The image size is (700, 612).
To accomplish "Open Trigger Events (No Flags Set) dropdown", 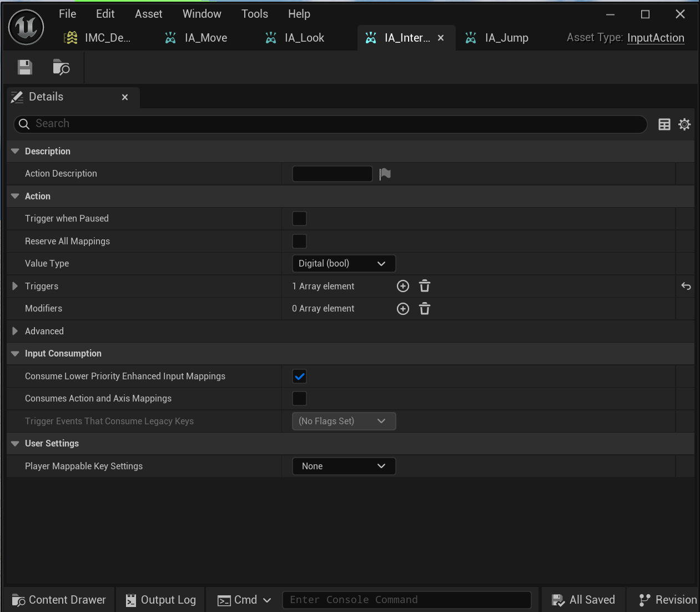I will 344,422.
